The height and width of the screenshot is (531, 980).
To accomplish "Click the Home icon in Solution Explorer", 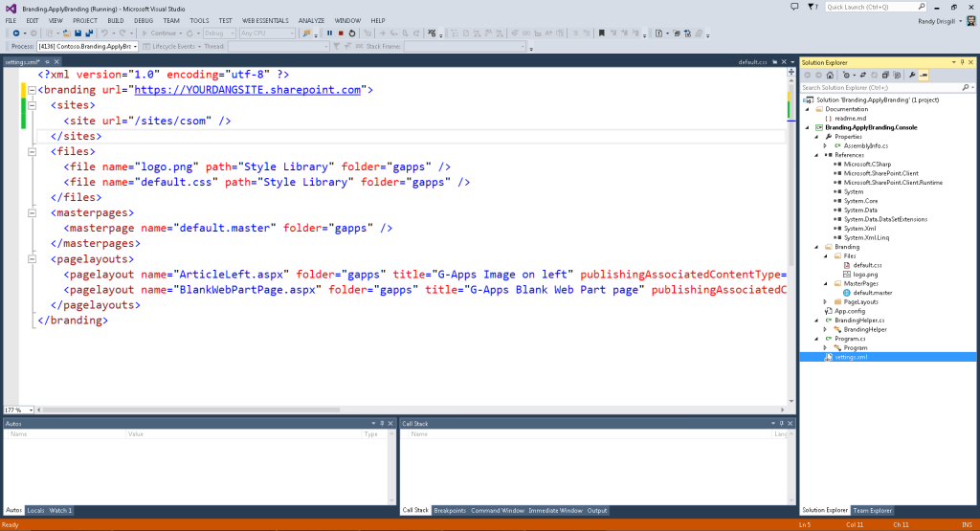I will point(830,75).
